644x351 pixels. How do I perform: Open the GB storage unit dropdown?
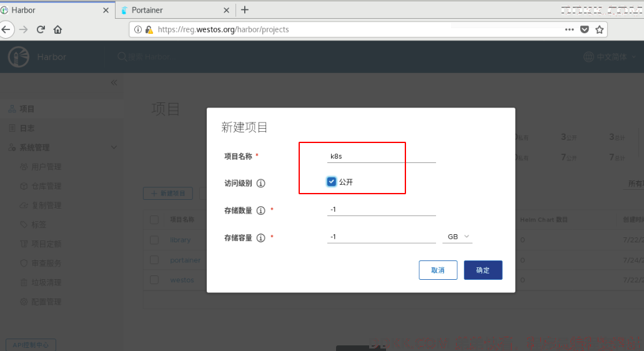coord(457,237)
